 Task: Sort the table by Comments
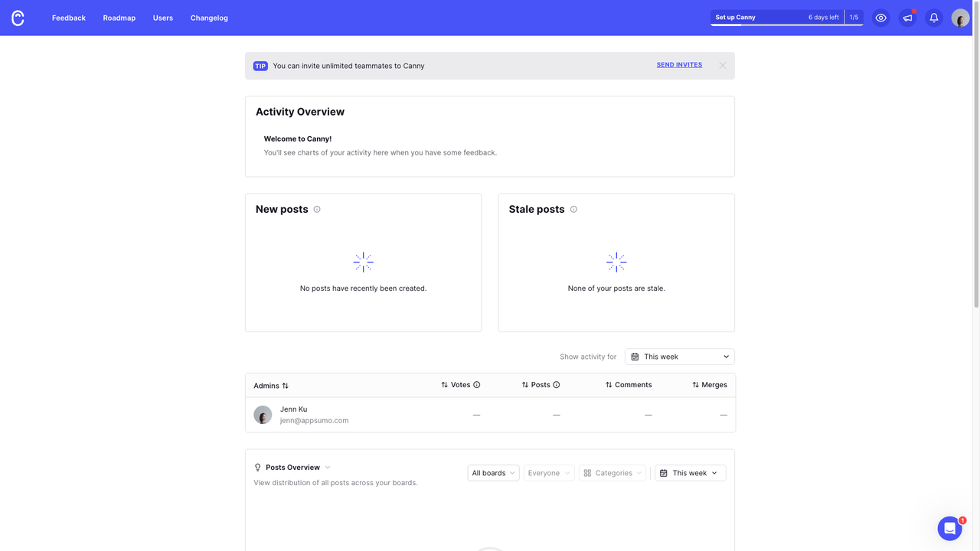pyautogui.click(x=629, y=385)
